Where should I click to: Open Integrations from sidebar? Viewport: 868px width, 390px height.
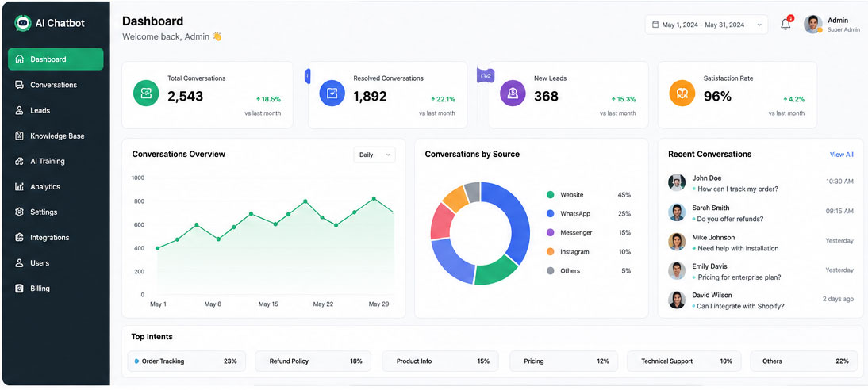56,237
